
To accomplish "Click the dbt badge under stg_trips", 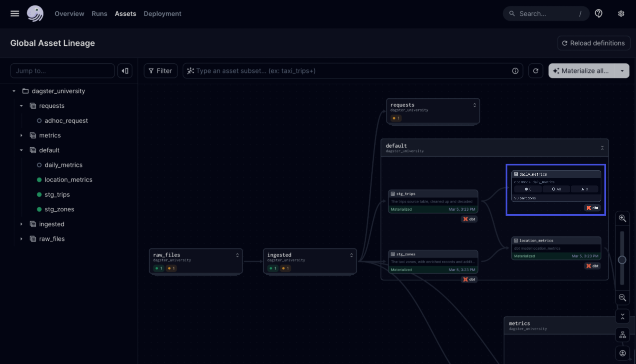I will point(469,219).
